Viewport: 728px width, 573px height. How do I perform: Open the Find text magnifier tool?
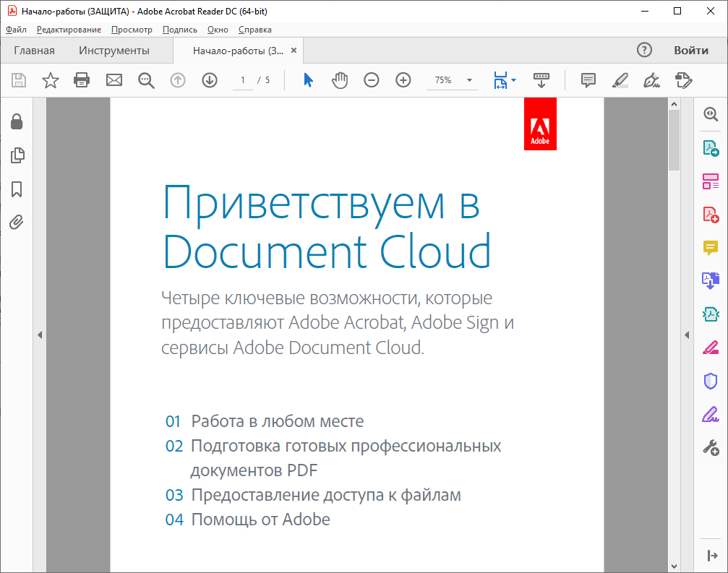[x=146, y=80]
